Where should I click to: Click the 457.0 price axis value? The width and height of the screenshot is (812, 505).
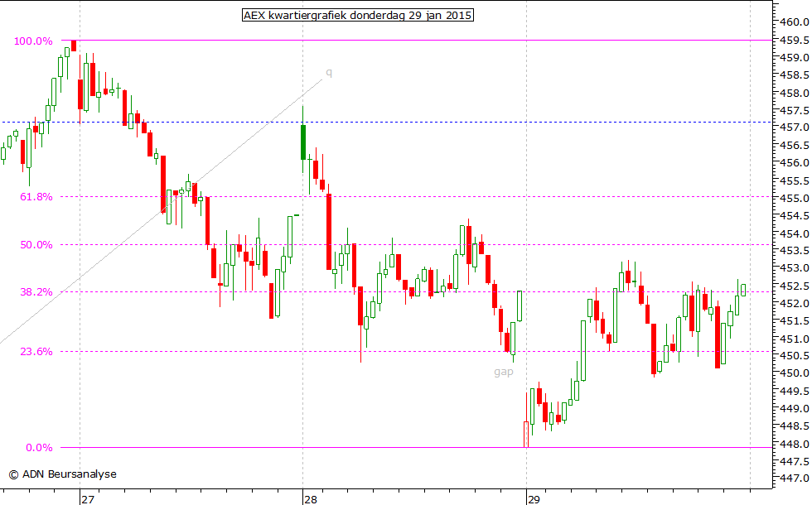795,127
